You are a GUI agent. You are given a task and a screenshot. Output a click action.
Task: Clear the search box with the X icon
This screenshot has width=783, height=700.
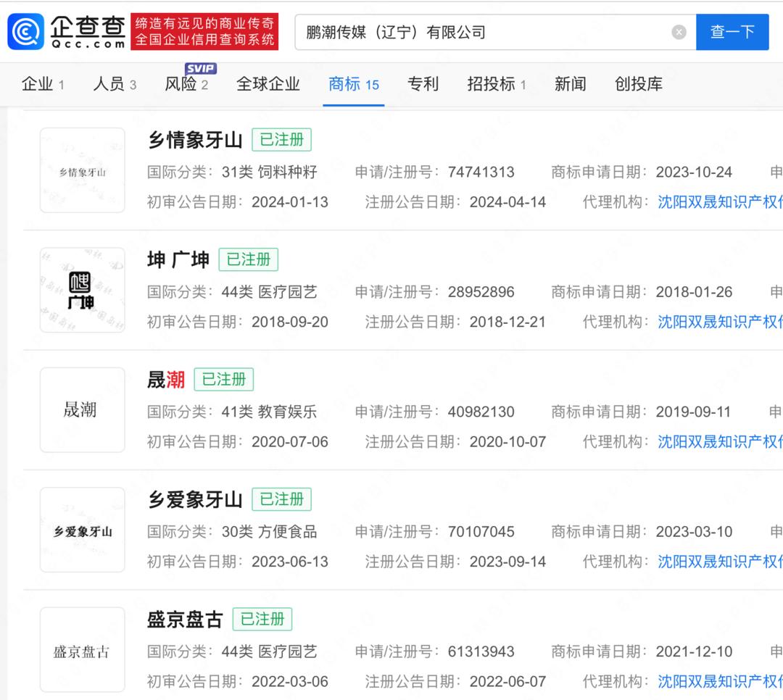(x=679, y=32)
